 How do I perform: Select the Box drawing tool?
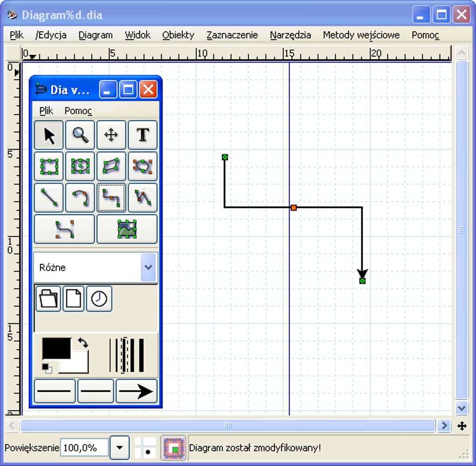click(49, 166)
